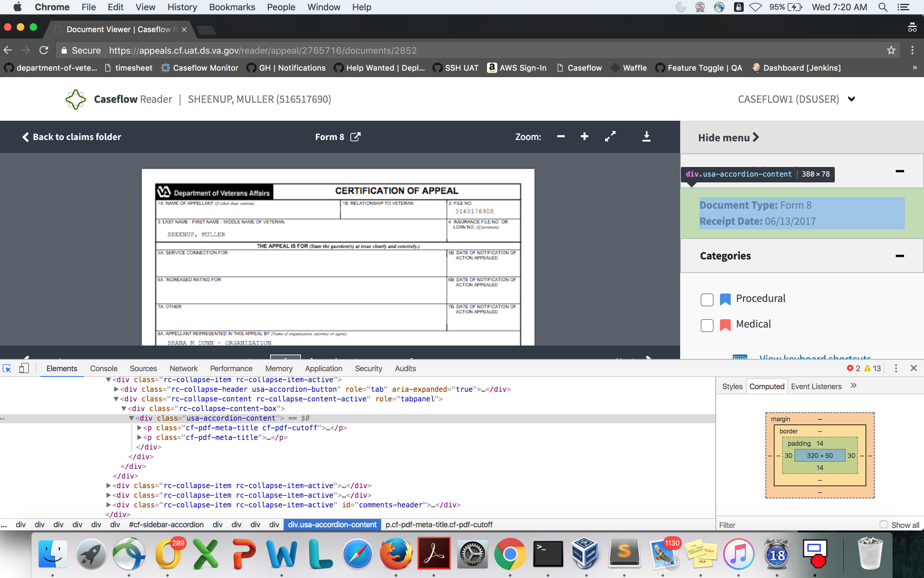
Task: Zoom out the PDF with minus icon
Action: coord(560,136)
